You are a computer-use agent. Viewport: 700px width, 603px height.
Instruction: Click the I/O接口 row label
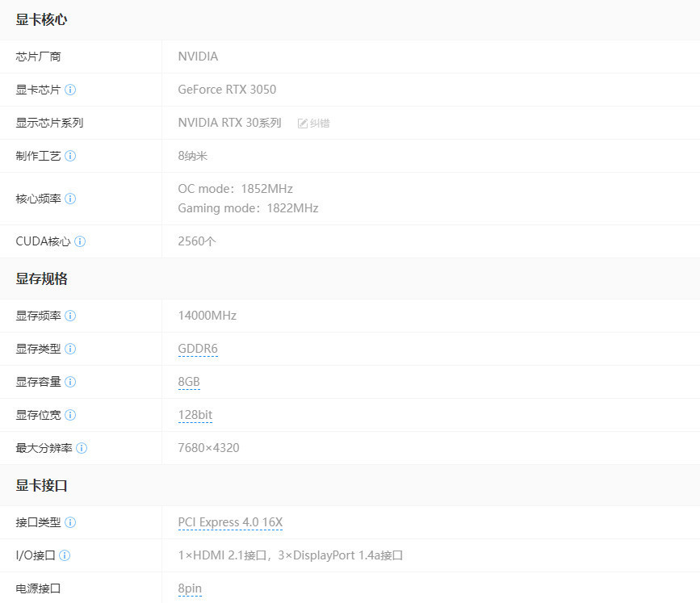coord(36,555)
